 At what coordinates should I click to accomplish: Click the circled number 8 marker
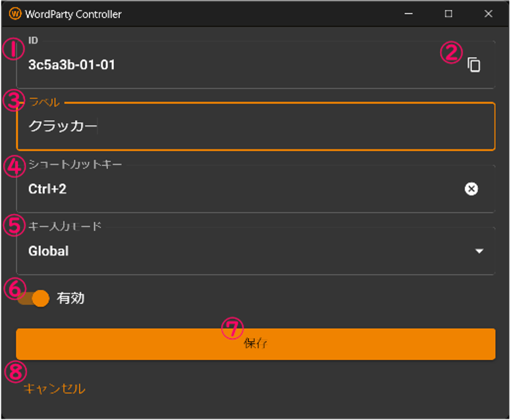click(14, 370)
